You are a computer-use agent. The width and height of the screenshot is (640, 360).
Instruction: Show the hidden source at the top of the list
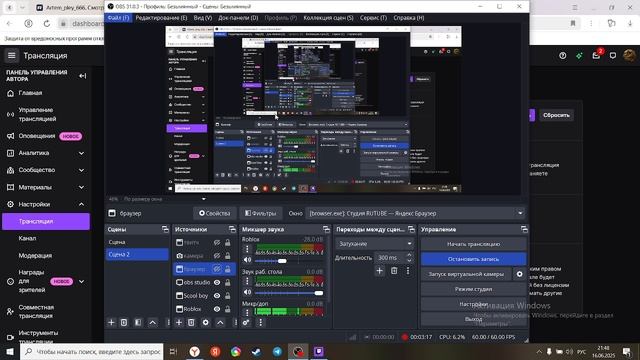[x=217, y=242]
